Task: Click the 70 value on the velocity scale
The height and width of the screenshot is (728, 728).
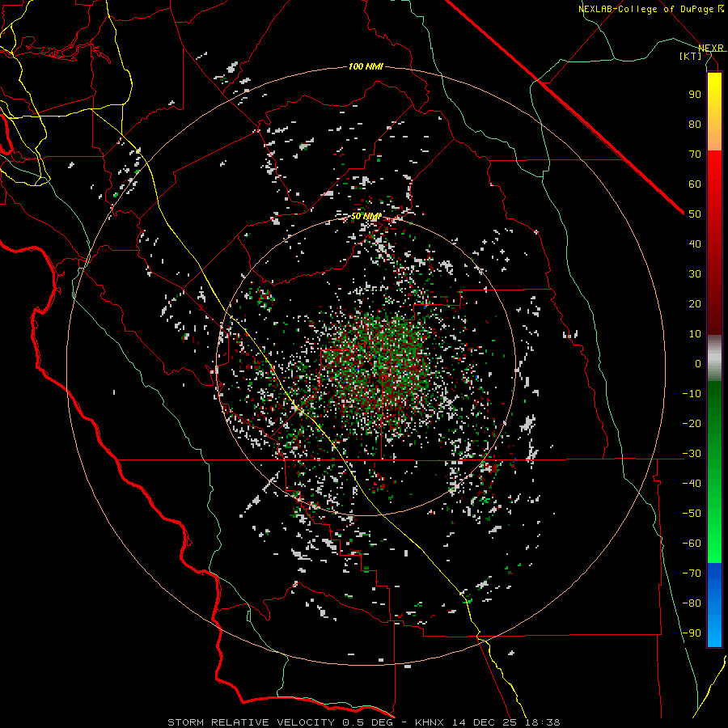Action: (695, 154)
